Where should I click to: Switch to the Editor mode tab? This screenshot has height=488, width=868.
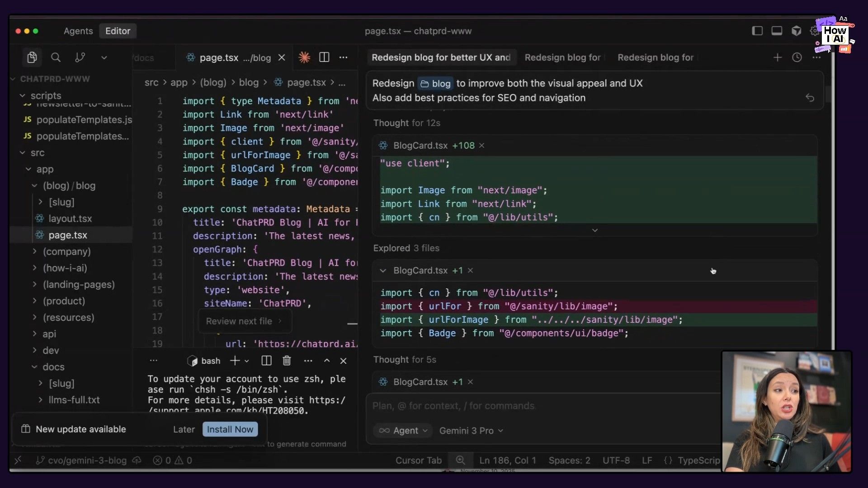point(118,31)
